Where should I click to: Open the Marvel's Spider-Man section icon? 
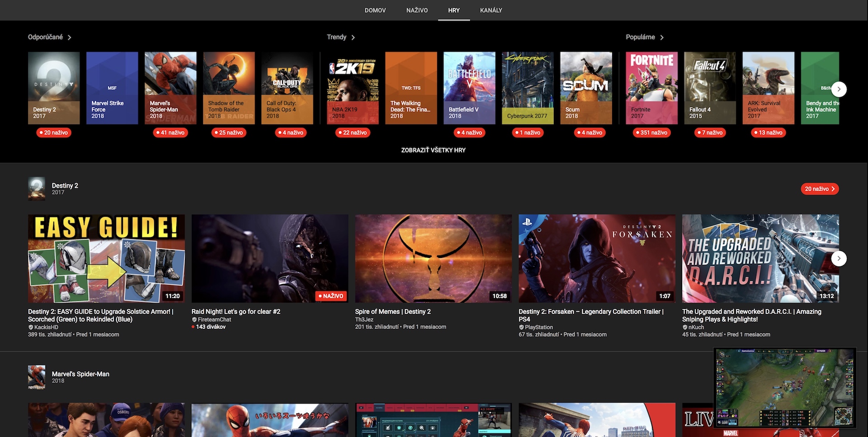(x=37, y=377)
